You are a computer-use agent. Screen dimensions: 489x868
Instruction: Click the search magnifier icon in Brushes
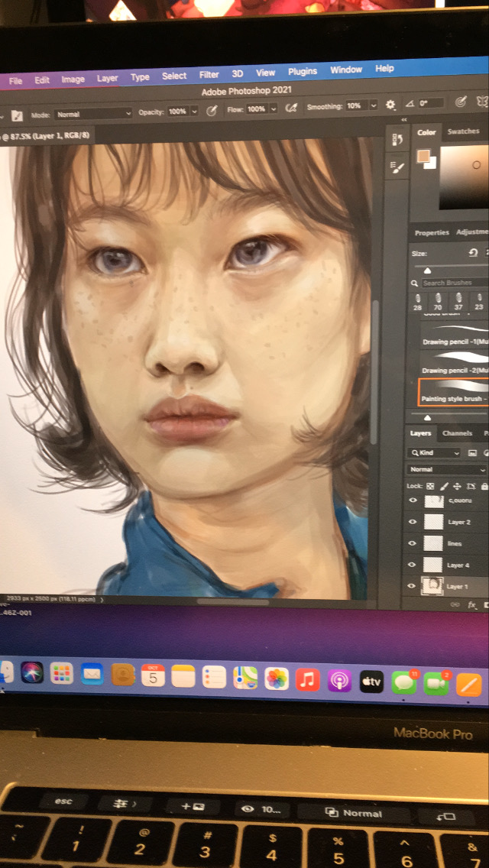(414, 283)
